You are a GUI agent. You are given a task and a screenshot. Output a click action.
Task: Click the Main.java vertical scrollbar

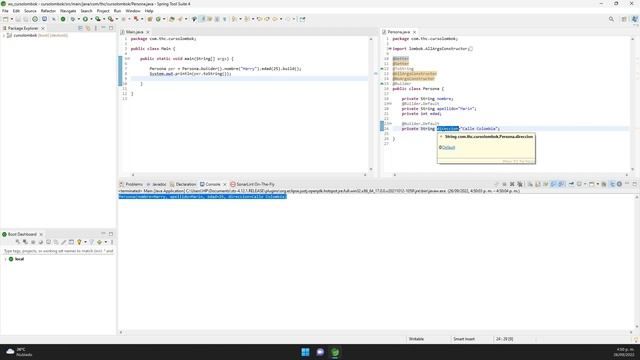pyautogui.click(x=371, y=104)
